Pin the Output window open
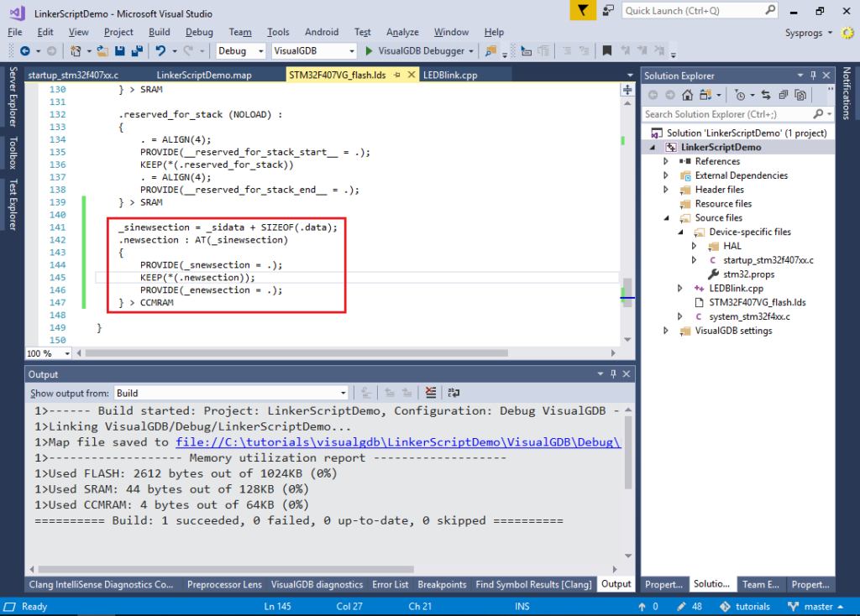860x616 pixels. (x=611, y=373)
